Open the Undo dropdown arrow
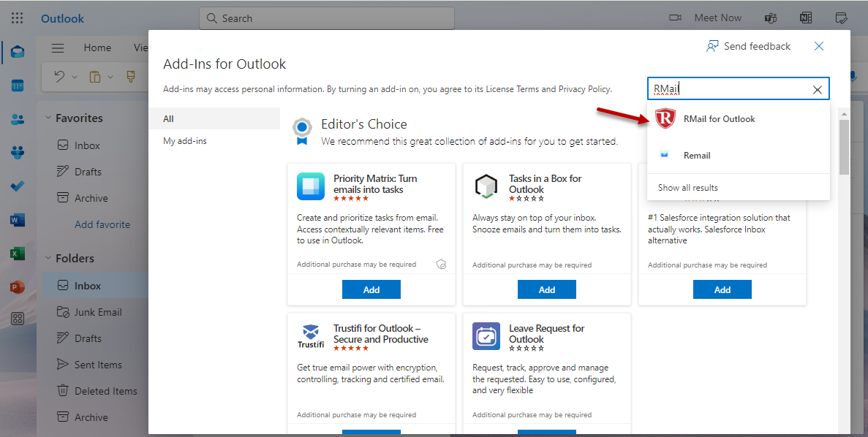The width and height of the screenshot is (868, 437). [75, 77]
